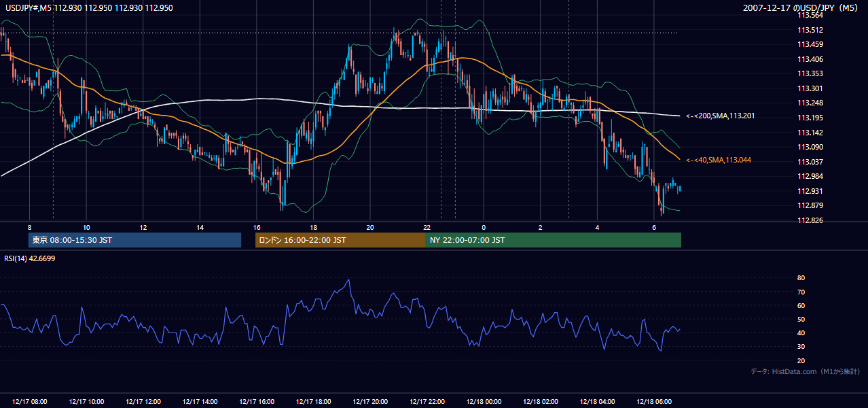Screen dimensions: 868x408
Task: Click RSI scale value 60
Action: (x=801, y=305)
